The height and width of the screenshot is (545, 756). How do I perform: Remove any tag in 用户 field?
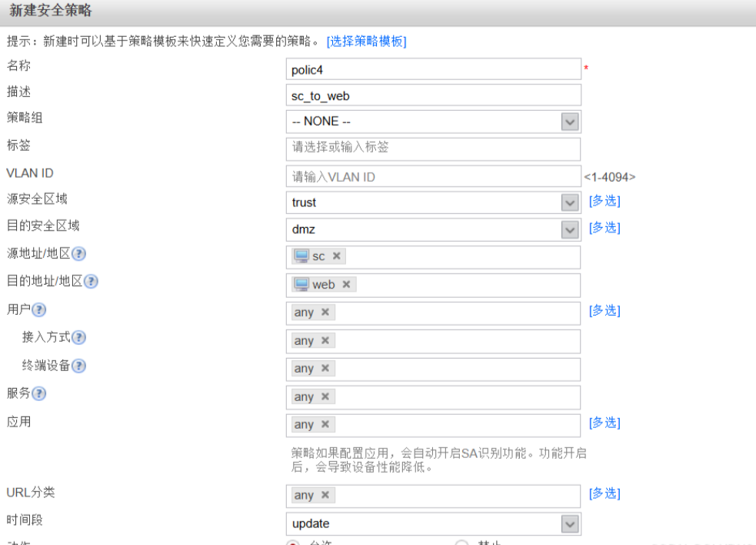pos(325,312)
